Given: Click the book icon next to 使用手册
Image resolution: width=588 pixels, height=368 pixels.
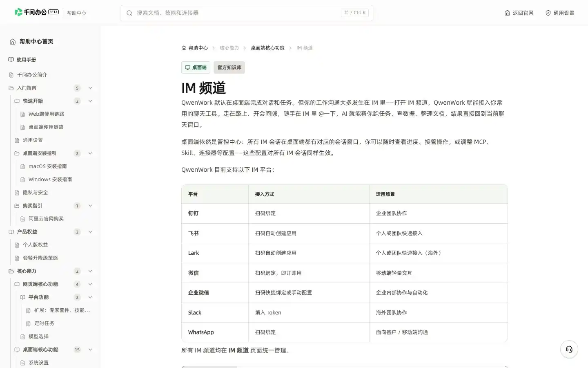Looking at the screenshot, I should point(11,60).
